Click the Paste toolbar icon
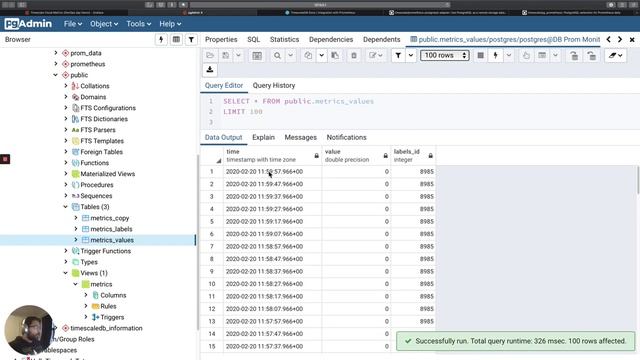This screenshot has width=640, height=360. (335, 56)
